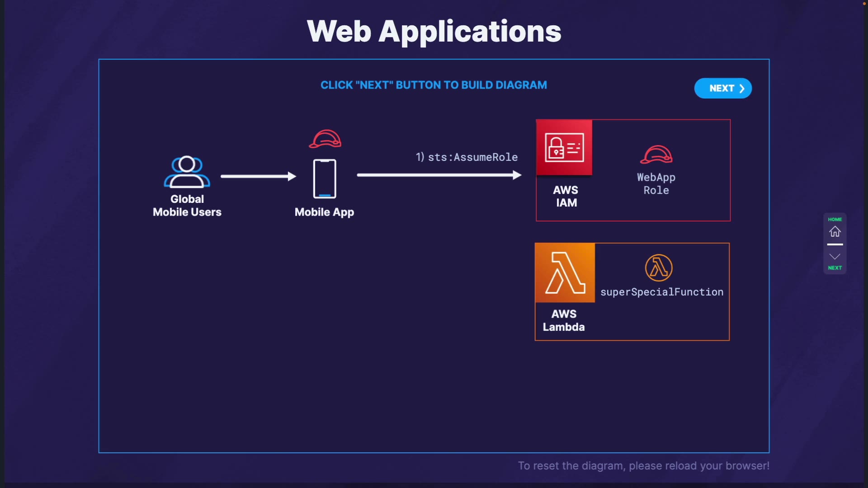
Task: Click the superSpecialFunction text label
Action: [x=661, y=292]
